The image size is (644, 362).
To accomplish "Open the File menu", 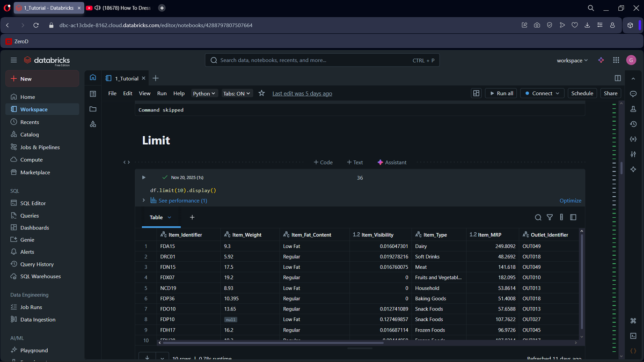I will [x=112, y=93].
